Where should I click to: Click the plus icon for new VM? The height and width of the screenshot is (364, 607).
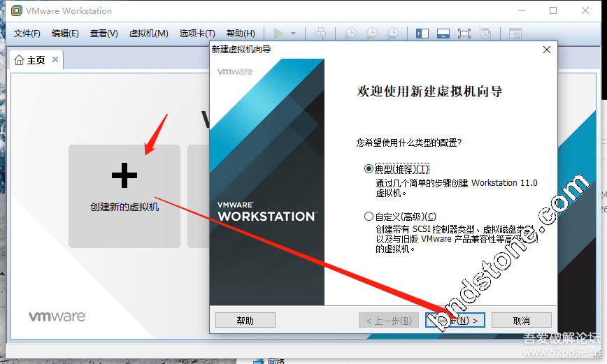(124, 175)
